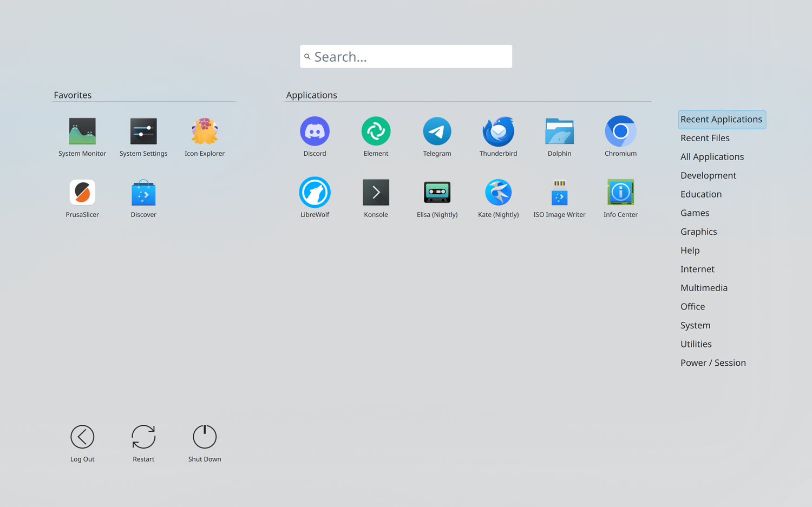Select the Graphics category

(x=698, y=232)
